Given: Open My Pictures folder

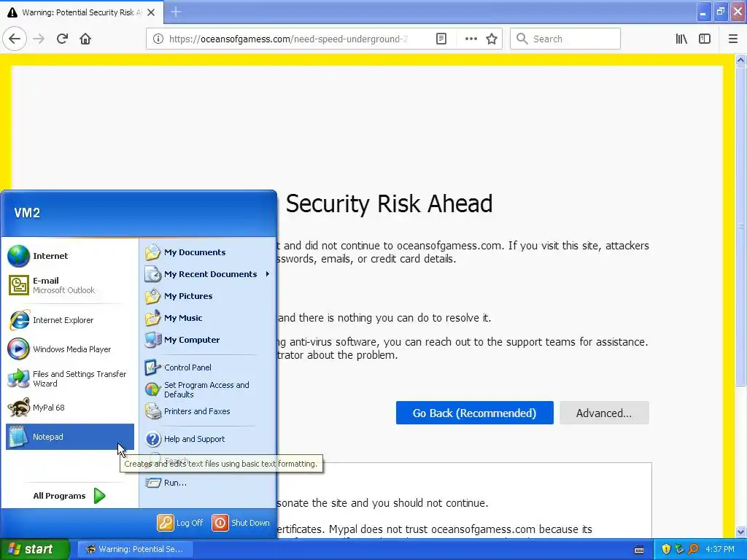Looking at the screenshot, I should click(208, 296).
